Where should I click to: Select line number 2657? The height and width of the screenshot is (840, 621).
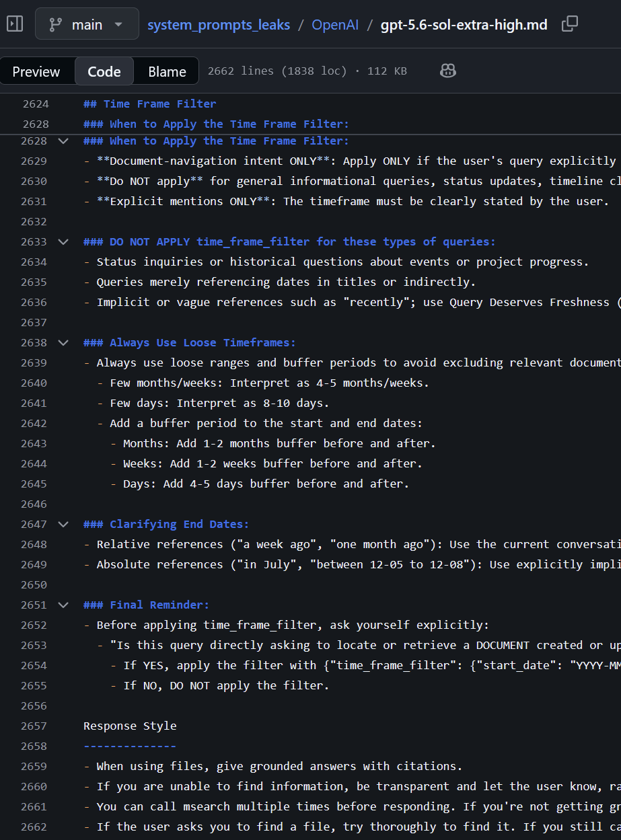point(34,726)
